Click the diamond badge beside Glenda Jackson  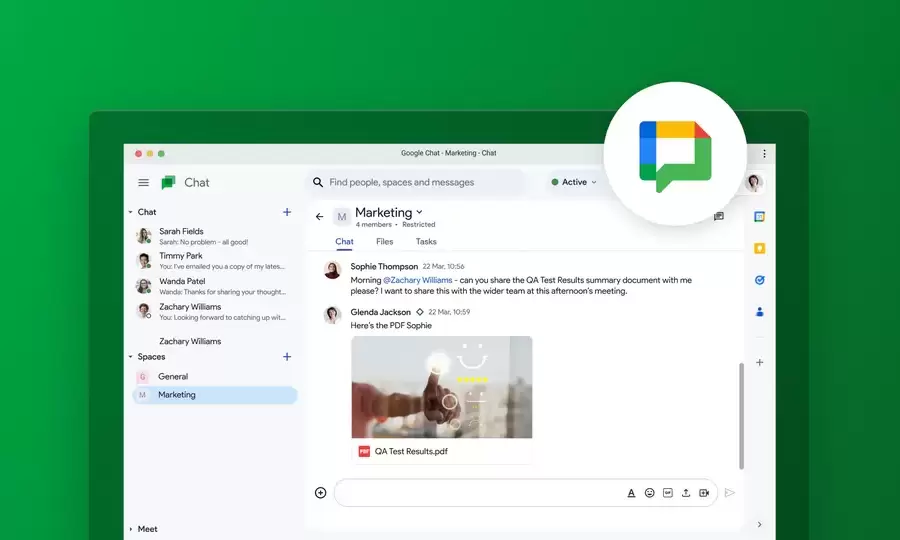click(x=420, y=312)
